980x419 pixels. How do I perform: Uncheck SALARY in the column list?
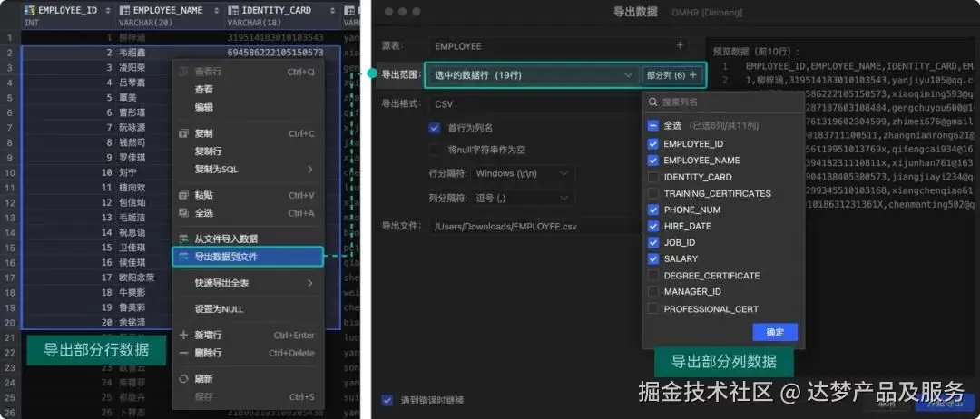pyautogui.click(x=653, y=258)
